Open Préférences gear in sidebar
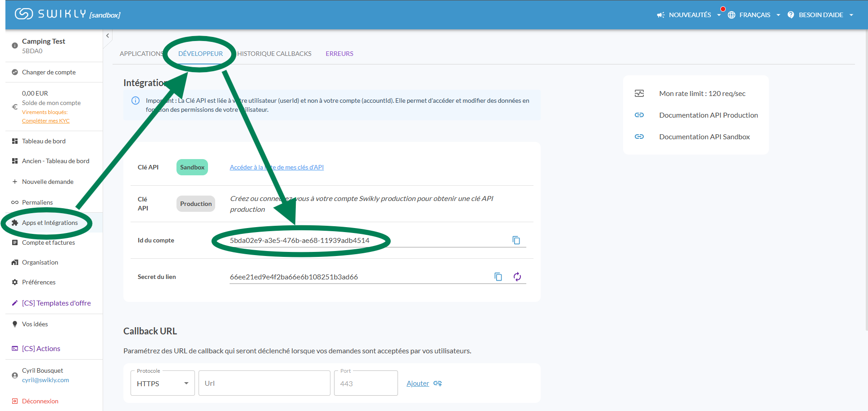Image resolution: width=868 pixels, height=411 pixels. click(15, 282)
